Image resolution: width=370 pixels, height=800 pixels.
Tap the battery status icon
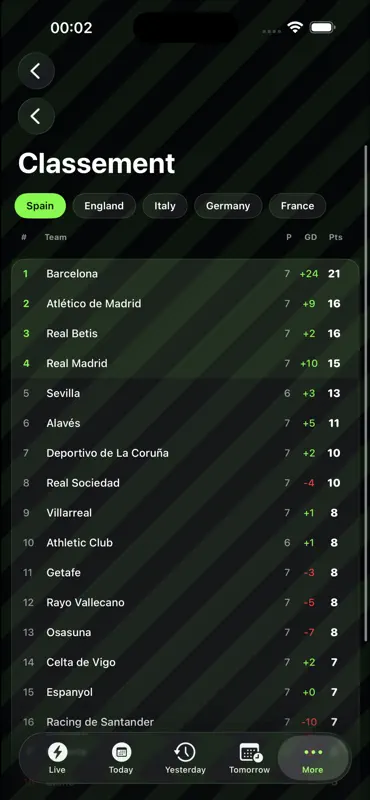click(322, 28)
